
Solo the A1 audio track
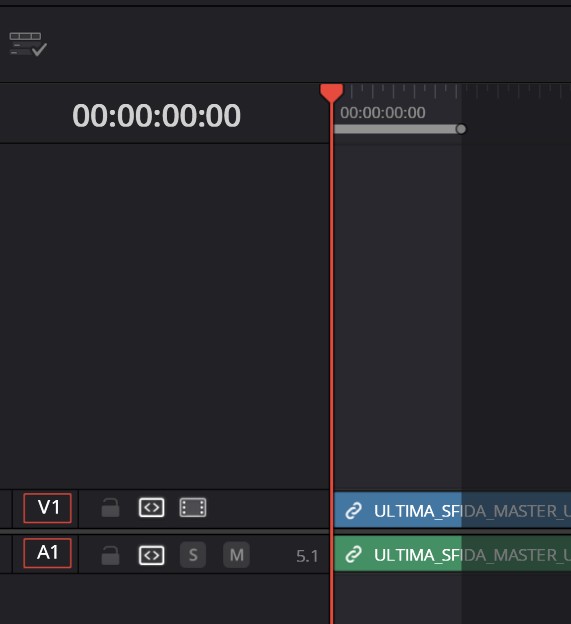193,555
